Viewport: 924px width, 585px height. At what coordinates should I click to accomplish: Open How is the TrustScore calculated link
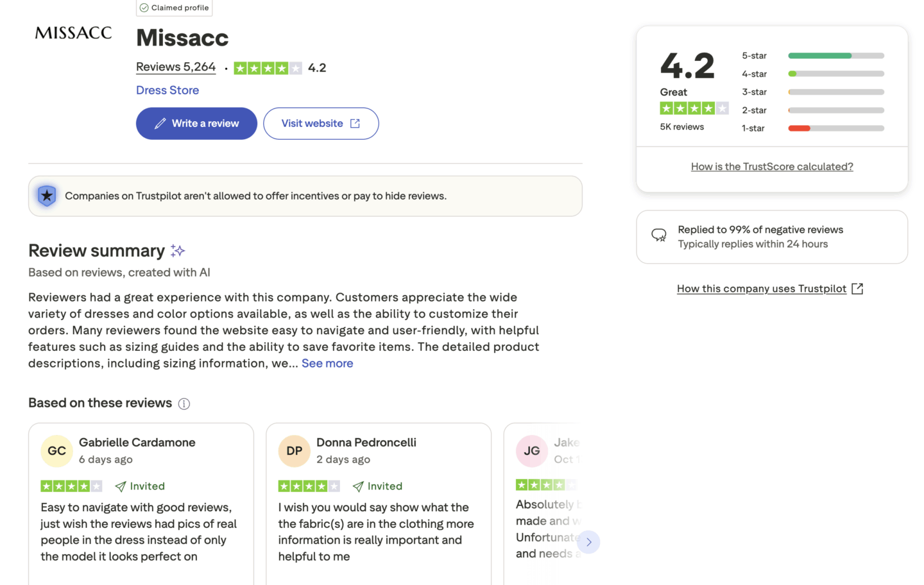(x=772, y=167)
